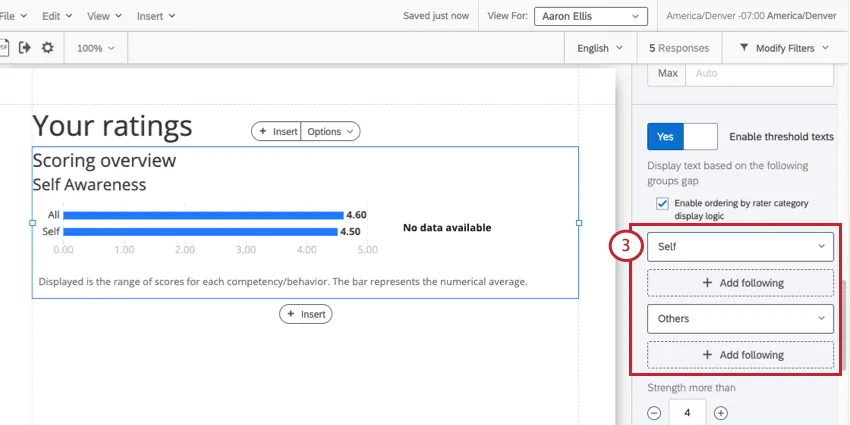Increase Strength more than value with plus

point(720,413)
